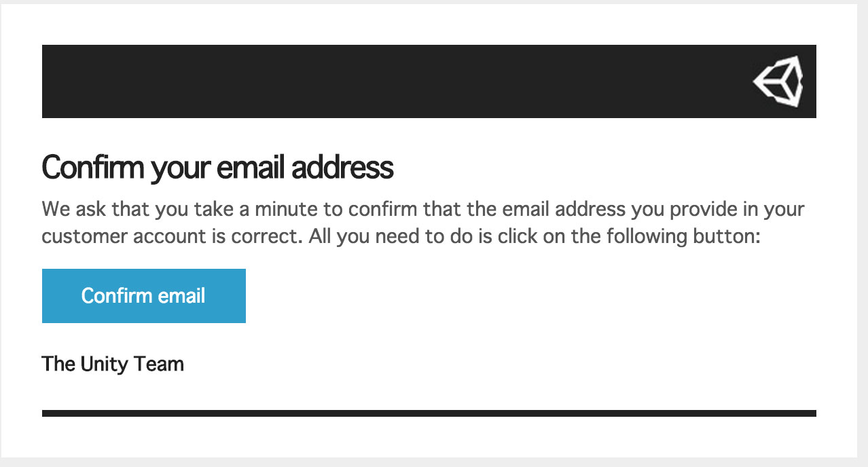Click the blue Confirm email button

point(144,296)
